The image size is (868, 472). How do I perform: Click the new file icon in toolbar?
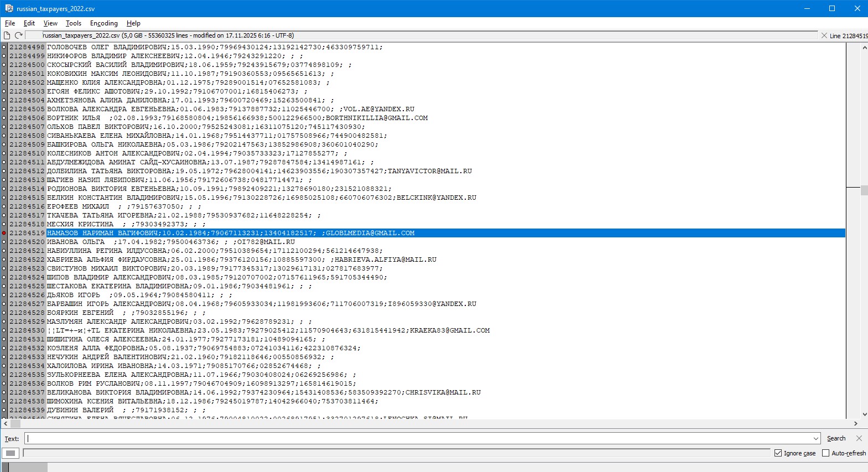pos(7,35)
